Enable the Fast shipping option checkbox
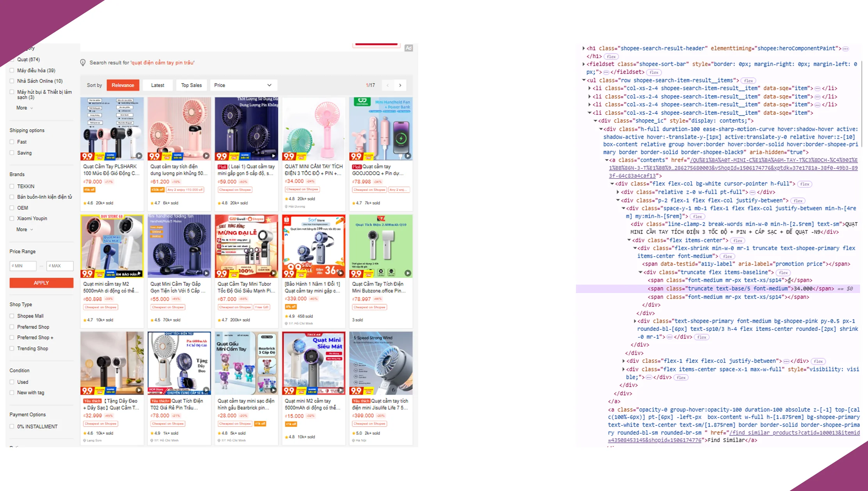 (x=12, y=142)
